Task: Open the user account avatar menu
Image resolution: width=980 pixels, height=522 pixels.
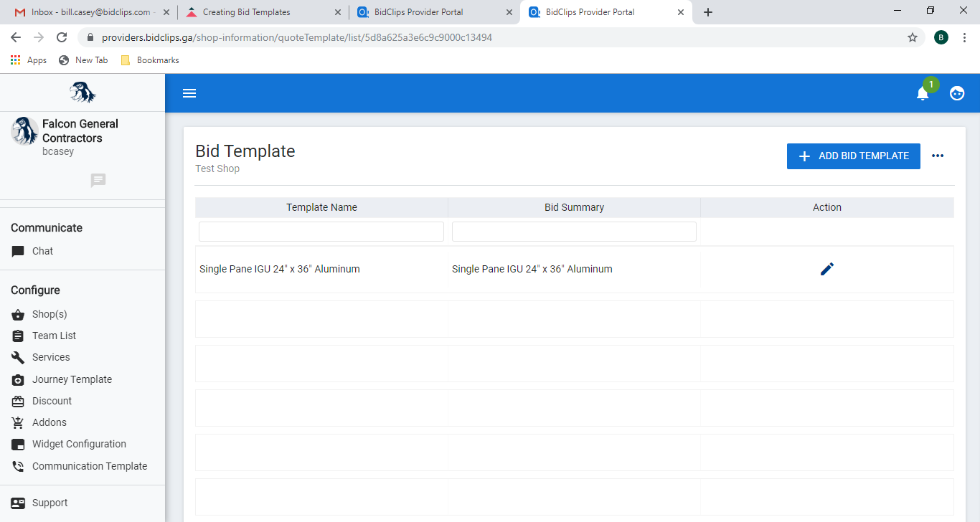Action: click(957, 93)
